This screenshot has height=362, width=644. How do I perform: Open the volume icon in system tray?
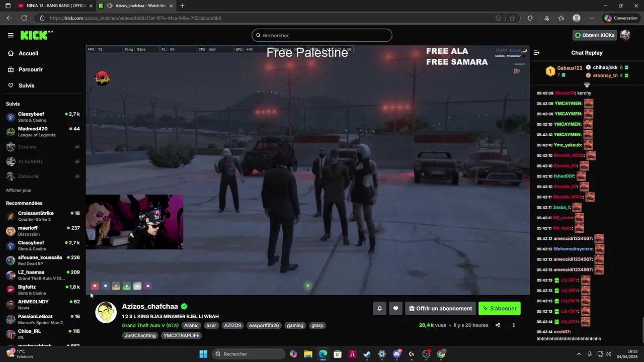point(609,354)
